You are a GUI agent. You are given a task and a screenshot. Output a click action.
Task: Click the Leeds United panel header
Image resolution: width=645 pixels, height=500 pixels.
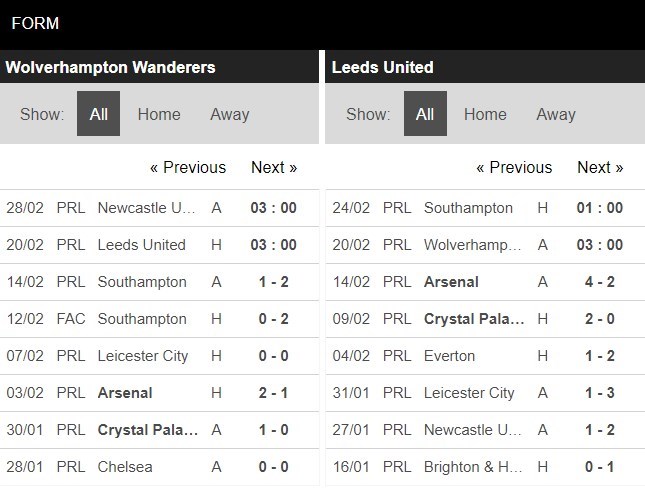[382, 68]
